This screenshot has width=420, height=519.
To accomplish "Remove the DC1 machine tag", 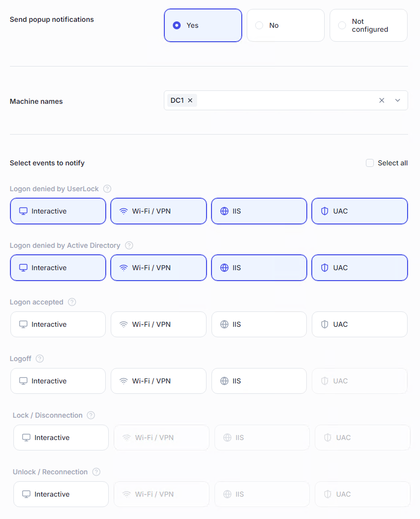I will [190, 100].
